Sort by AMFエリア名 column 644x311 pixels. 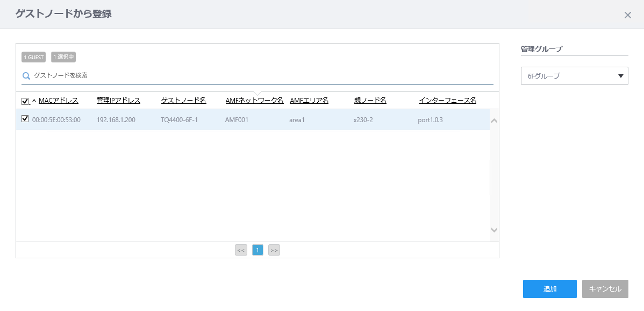coord(309,101)
